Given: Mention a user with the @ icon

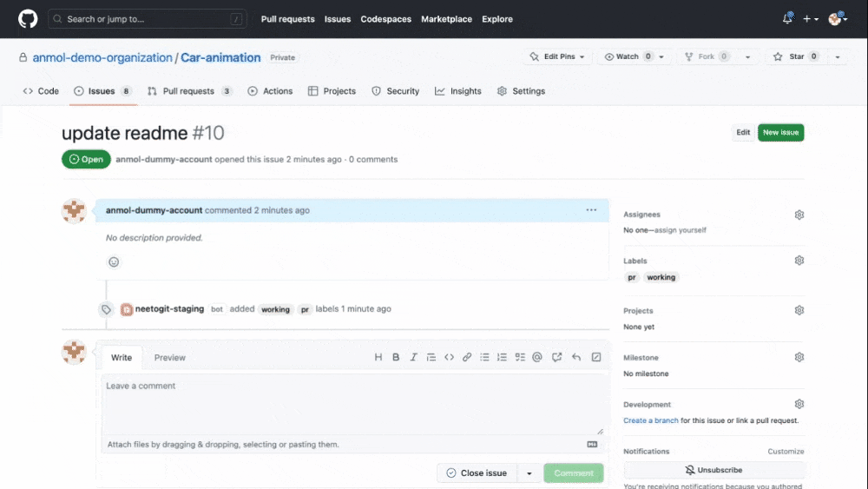Looking at the screenshot, I should (537, 357).
